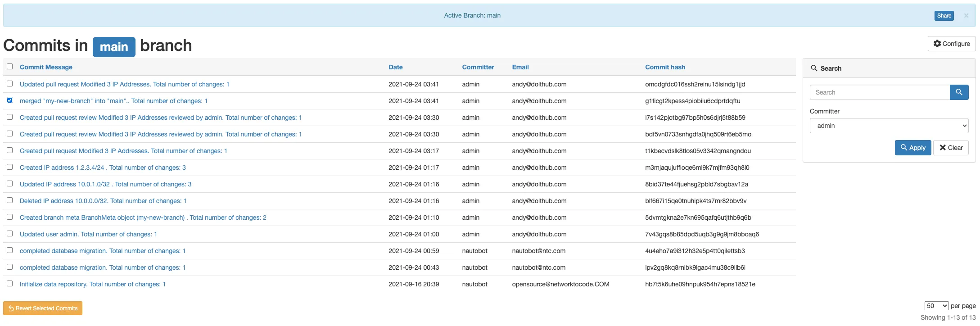
Task: Sort by the Date column header
Action: [395, 67]
